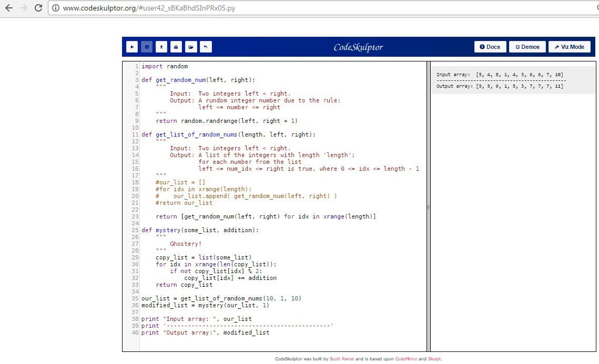Switch to Viz Mode
599x364 pixels.
point(569,47)
